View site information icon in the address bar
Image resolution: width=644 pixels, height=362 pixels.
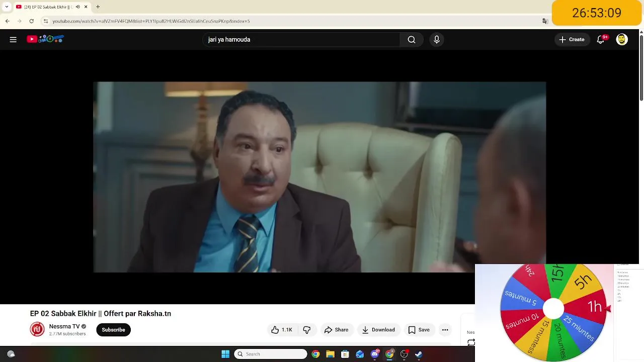[46, 21]
